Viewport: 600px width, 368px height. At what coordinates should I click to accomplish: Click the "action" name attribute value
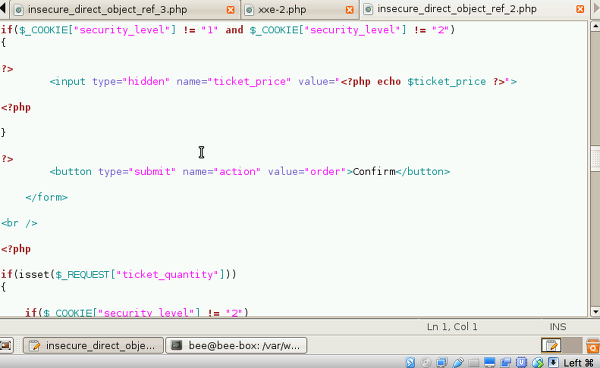pyautogui.click(x=236, y=171)
